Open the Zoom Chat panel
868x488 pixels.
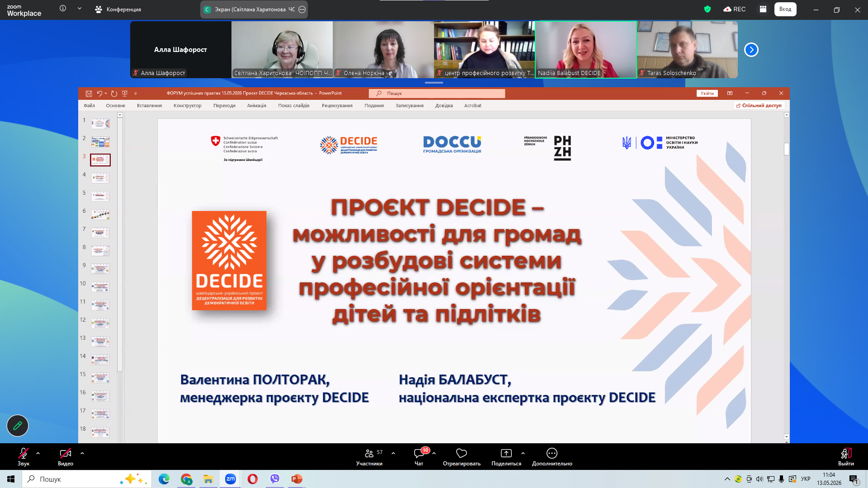tap(419, 456)
